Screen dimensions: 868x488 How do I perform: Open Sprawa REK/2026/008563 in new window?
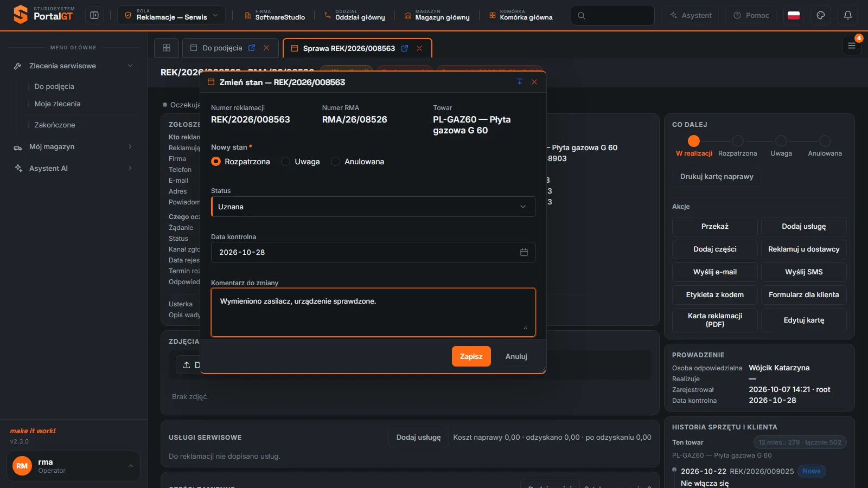click(x=405, y=48)
